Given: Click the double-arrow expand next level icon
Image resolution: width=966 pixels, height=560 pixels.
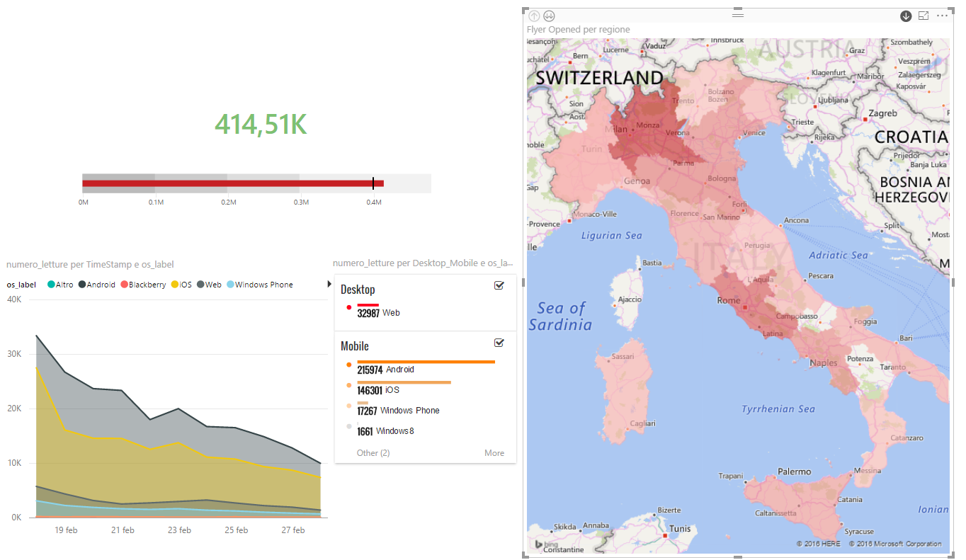Looking at the screenshot, I should pyautogui.click(x=549, y=16).
